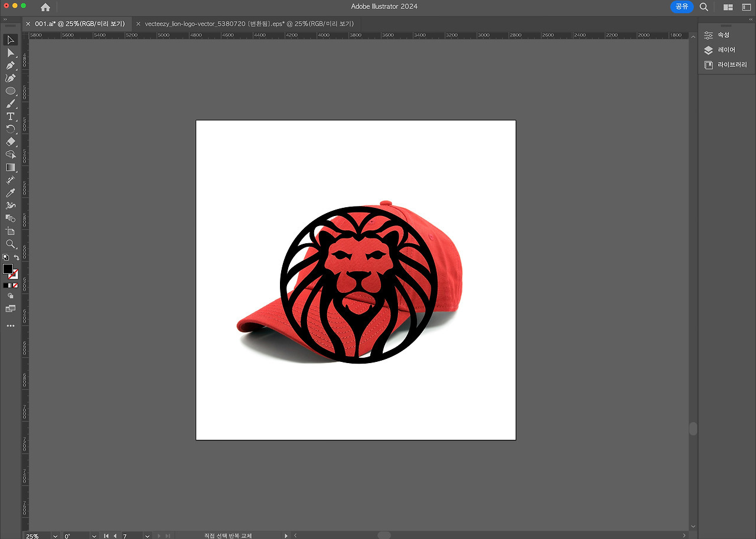Go to Illustrator Home screen
The width and height of the screenshot is (756, 539).
45,7
